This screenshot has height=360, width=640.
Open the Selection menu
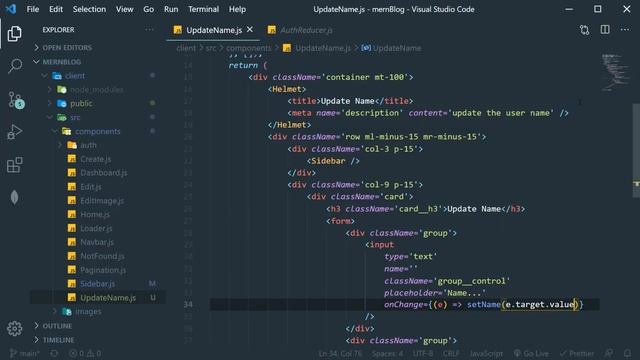[89, 9]
